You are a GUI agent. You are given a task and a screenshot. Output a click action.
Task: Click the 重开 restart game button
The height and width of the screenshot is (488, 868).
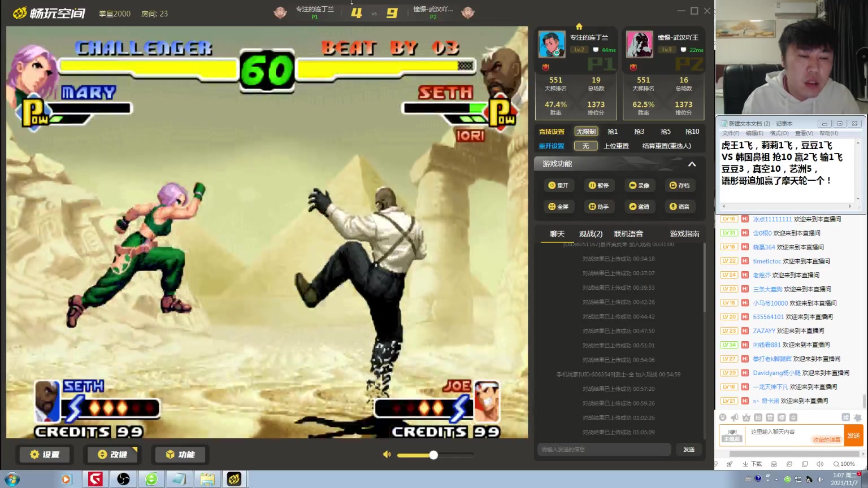558,185
